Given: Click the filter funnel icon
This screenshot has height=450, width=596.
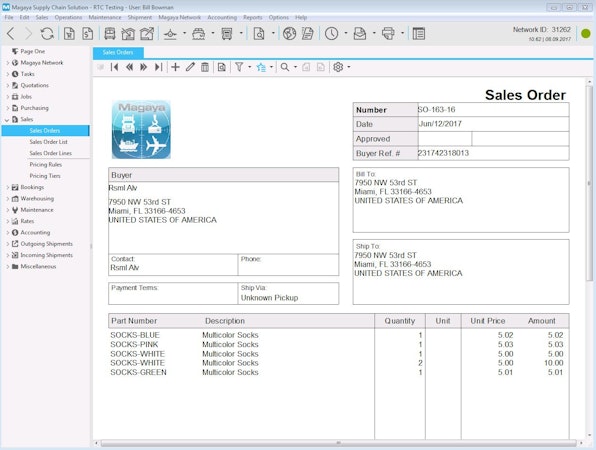Looking at the screenshot, I should click(239, 67).
